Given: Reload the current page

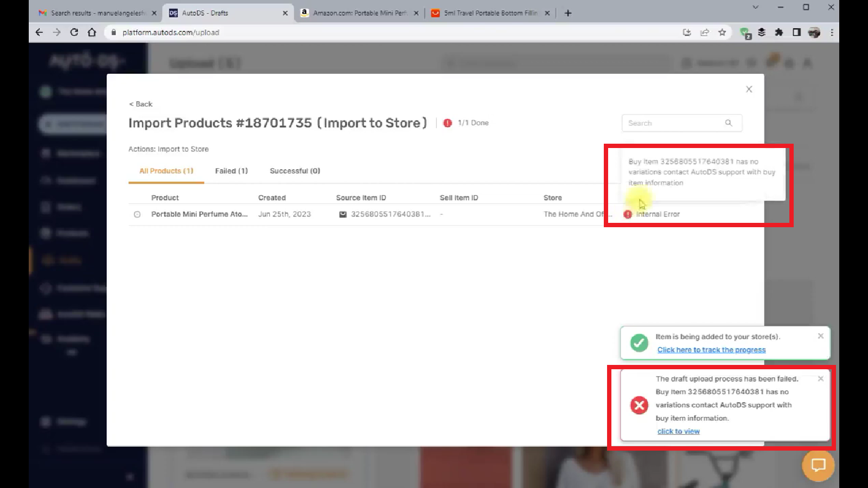Looking at the screenshot, I should tap(74, 33).
